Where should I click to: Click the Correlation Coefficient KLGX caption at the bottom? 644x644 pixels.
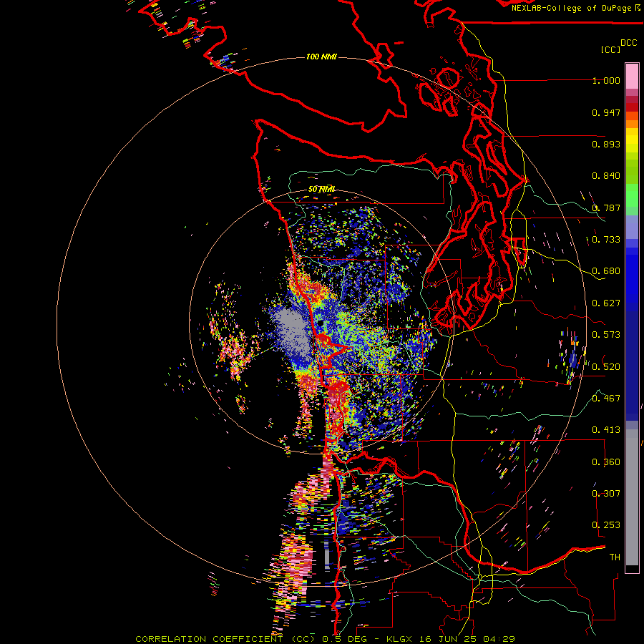click(x=326, y=639)
